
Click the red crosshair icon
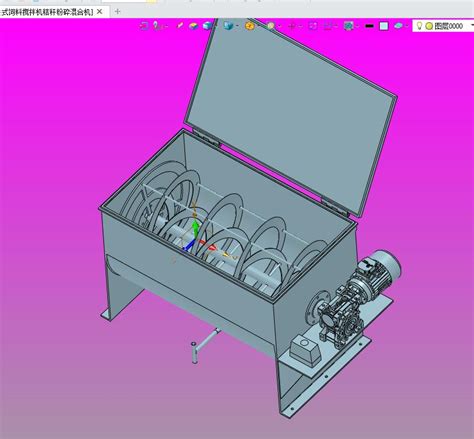click(x=292, y=26)
